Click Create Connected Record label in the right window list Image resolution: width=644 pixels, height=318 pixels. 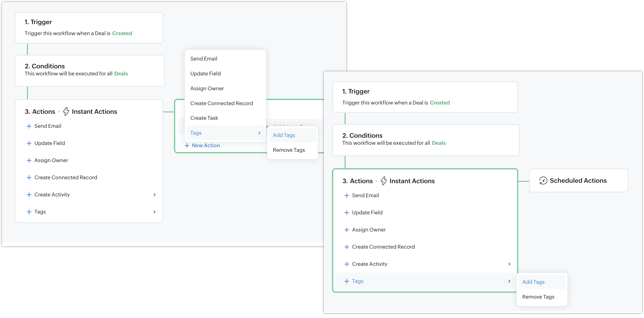(383, 247)
